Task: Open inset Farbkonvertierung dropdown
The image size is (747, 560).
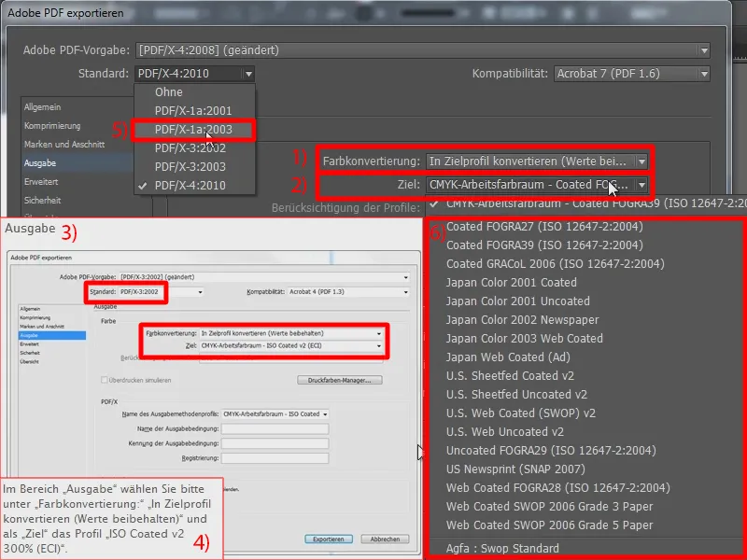Action: (291, 333)
